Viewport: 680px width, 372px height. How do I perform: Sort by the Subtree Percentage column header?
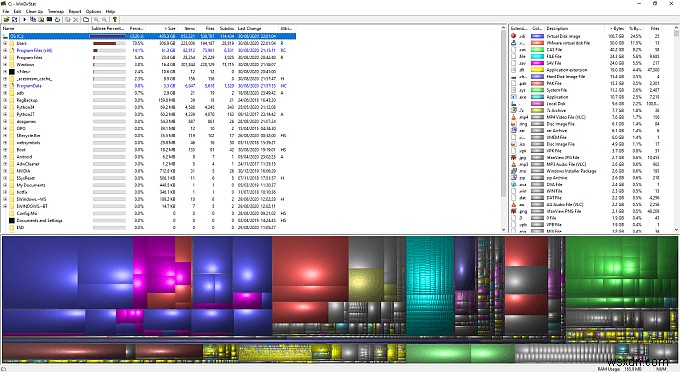(x=108, y=28)
